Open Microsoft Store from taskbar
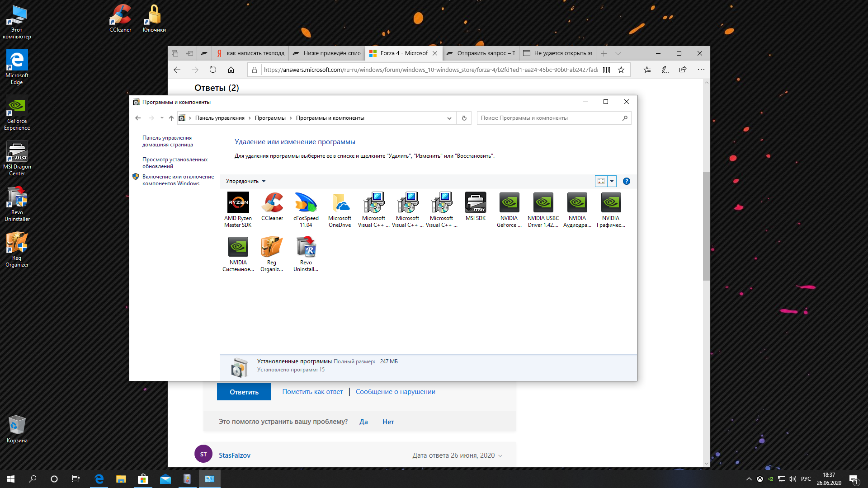Screen dimensions: 868x488 (143, 479)
